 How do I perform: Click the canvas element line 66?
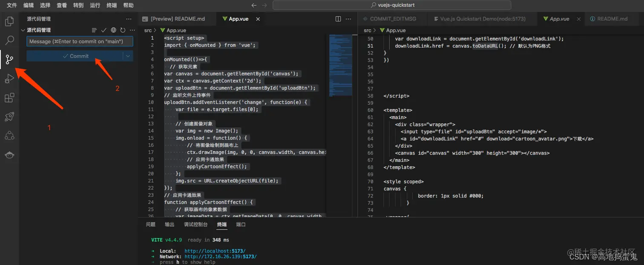coord(472,153)
